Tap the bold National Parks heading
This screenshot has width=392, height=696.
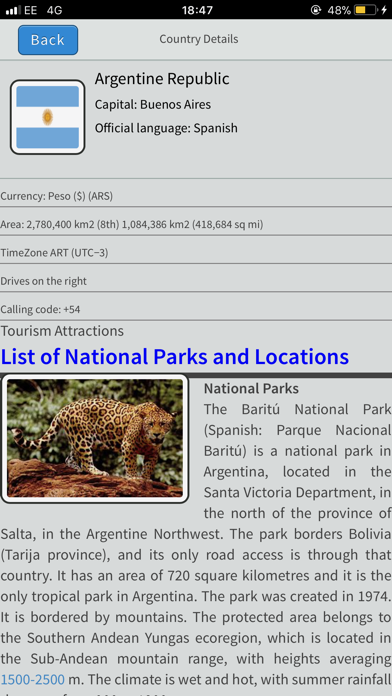pyautogui.click(x=251, y=388)
